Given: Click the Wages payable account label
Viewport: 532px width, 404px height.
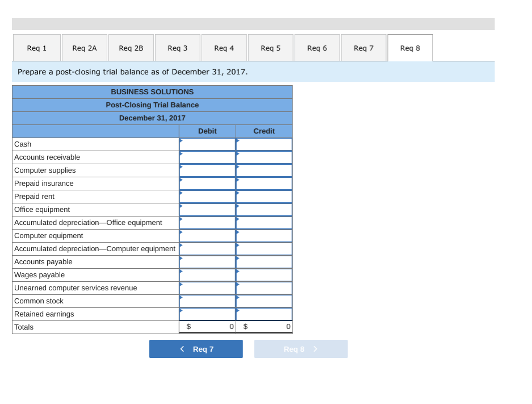Looking at the screenshot, I should [x=39, y=275].
